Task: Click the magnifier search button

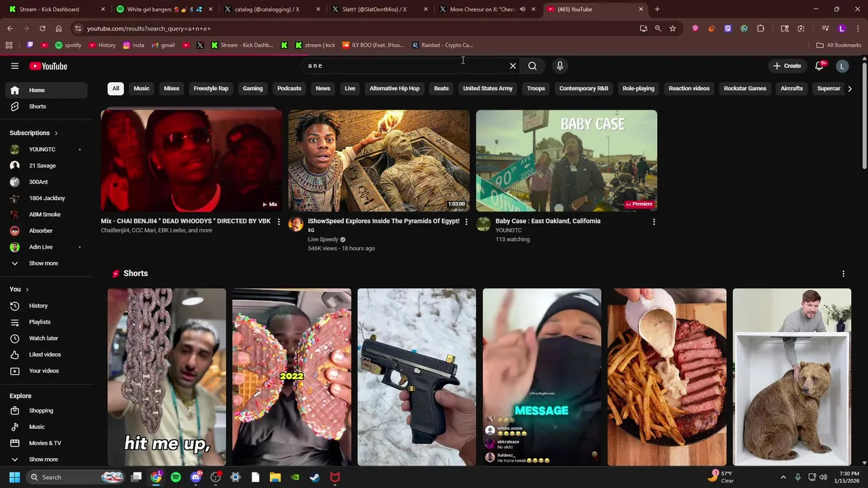Action: tap(532, 66)
